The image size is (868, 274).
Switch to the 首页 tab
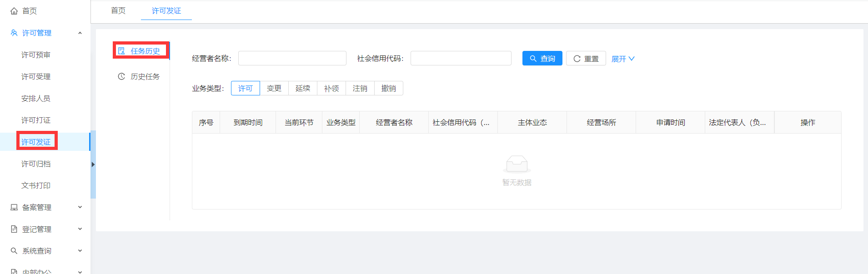(118, 10)
